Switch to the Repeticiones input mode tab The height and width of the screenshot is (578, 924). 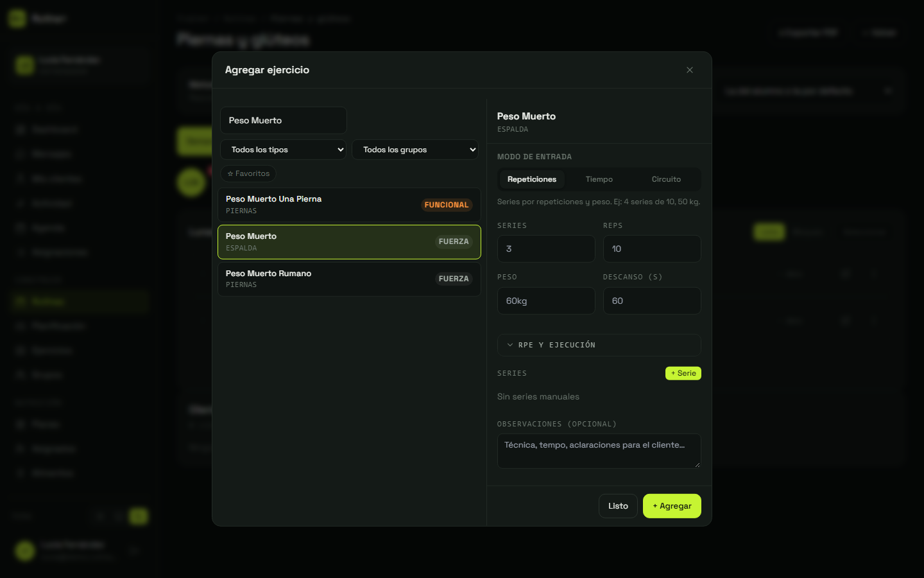[532, 179]
